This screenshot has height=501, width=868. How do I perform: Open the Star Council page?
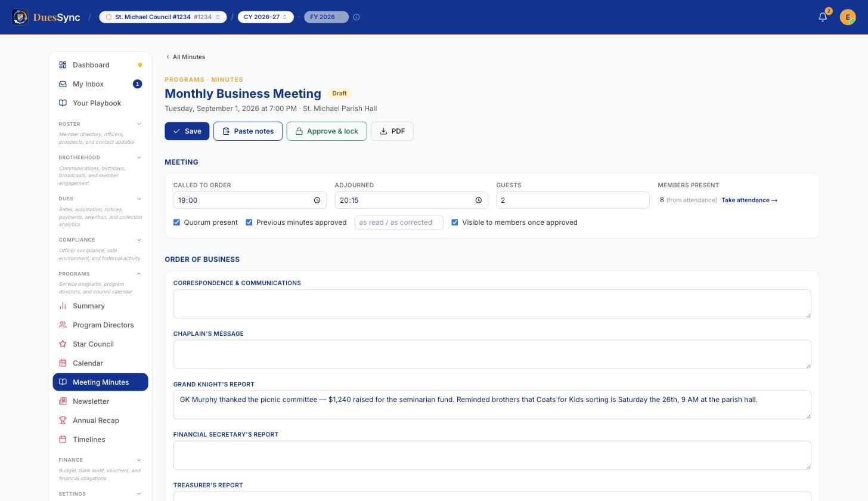click(x=100, y=344)
